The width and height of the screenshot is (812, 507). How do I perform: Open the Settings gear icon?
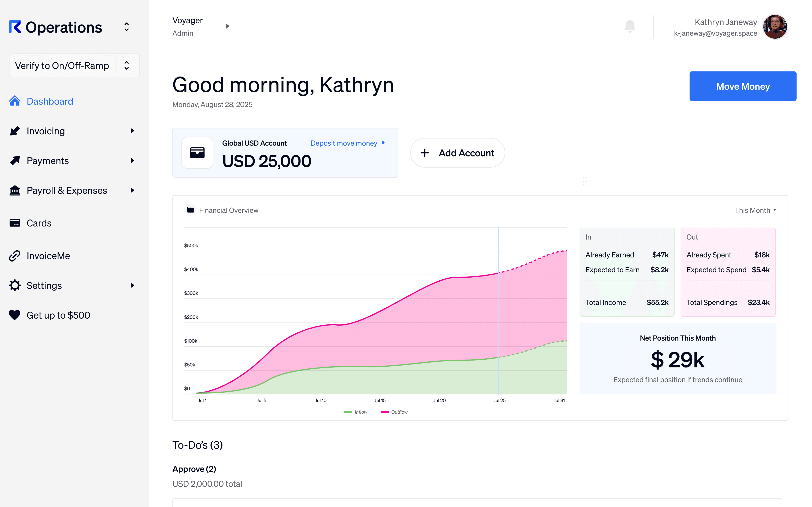(15, 285)
